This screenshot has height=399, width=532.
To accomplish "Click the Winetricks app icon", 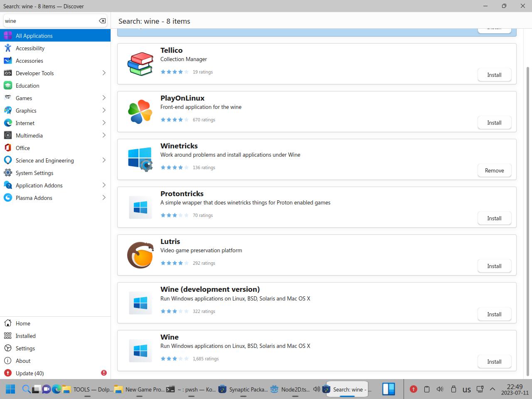I will click(x=140, y=160).
